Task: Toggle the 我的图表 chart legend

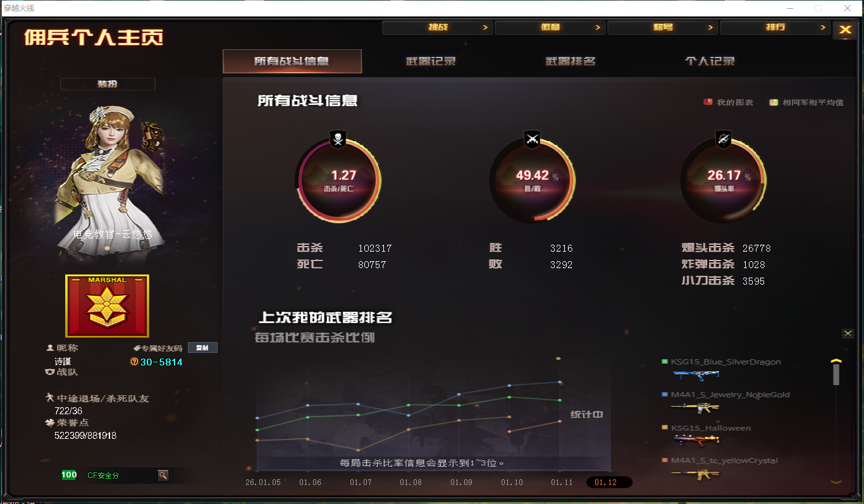Action: (728, 101)
